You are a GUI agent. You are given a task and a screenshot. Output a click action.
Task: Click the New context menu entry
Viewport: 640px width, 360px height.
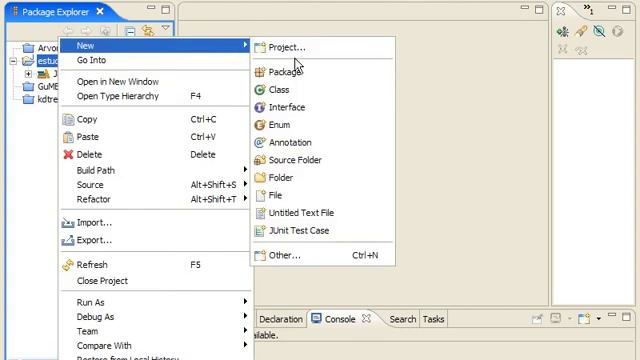pyautogui.click(x=155, y=46)
